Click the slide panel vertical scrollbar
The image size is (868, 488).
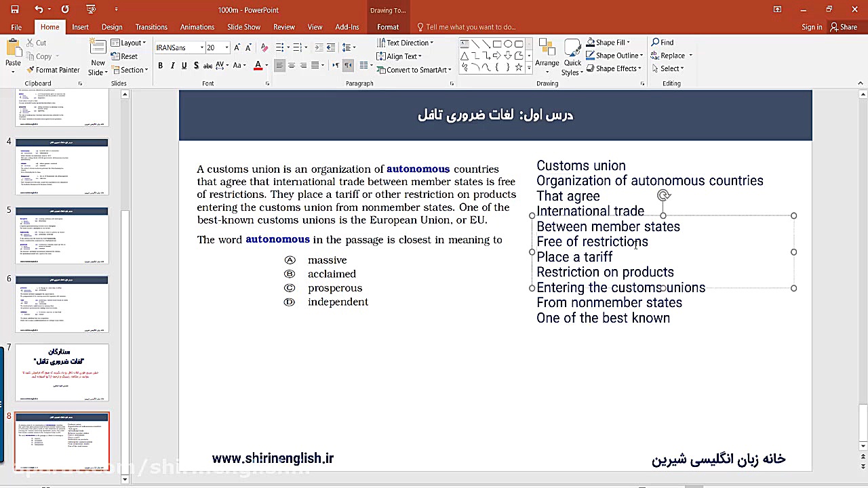tap(125, 287)
